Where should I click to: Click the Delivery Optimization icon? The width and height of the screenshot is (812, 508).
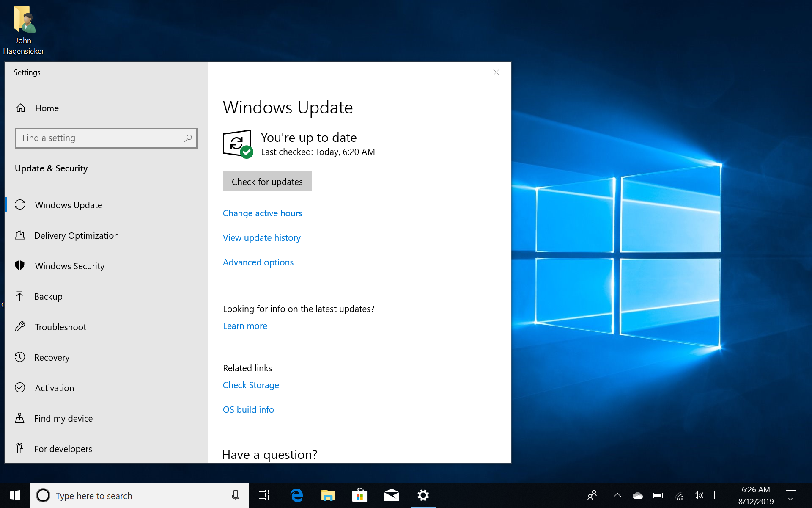click(20, 235)
